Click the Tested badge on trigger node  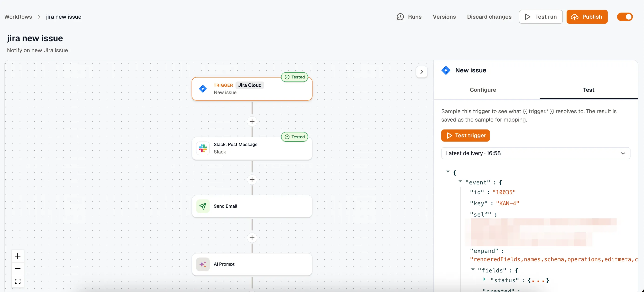(x=295, y=77)
